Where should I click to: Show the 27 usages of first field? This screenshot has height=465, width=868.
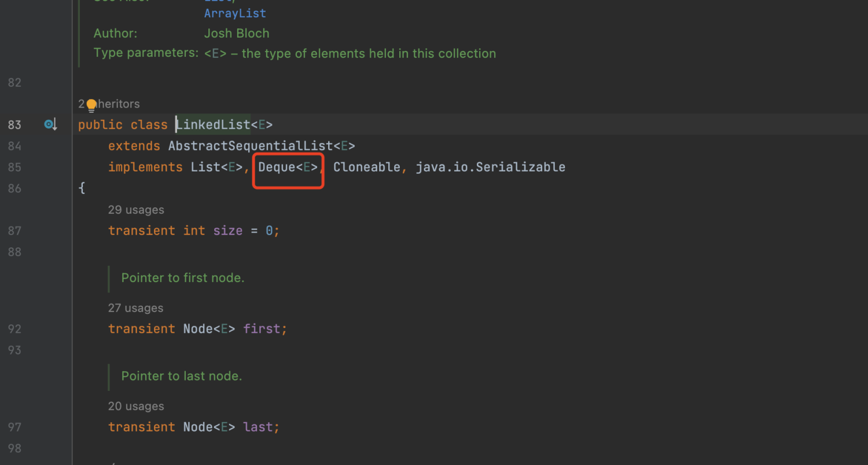135,308
